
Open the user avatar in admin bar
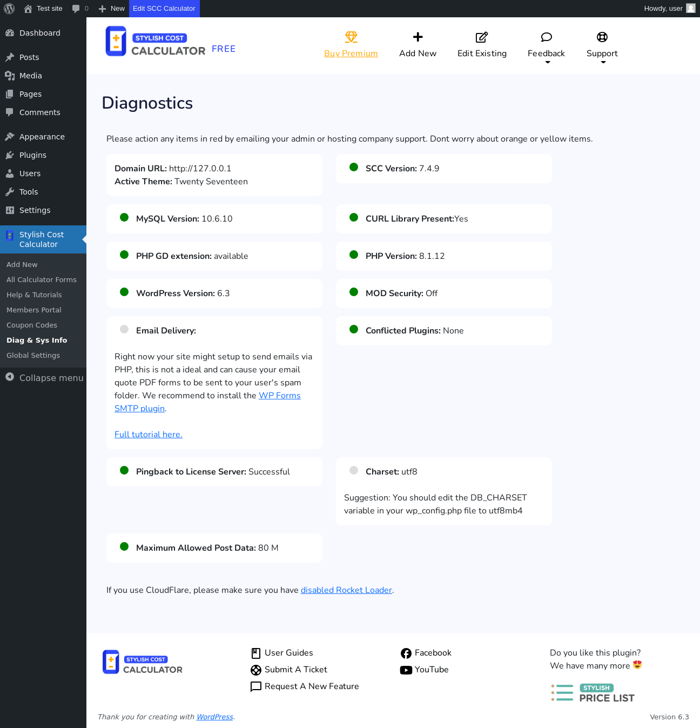point(691,8)
